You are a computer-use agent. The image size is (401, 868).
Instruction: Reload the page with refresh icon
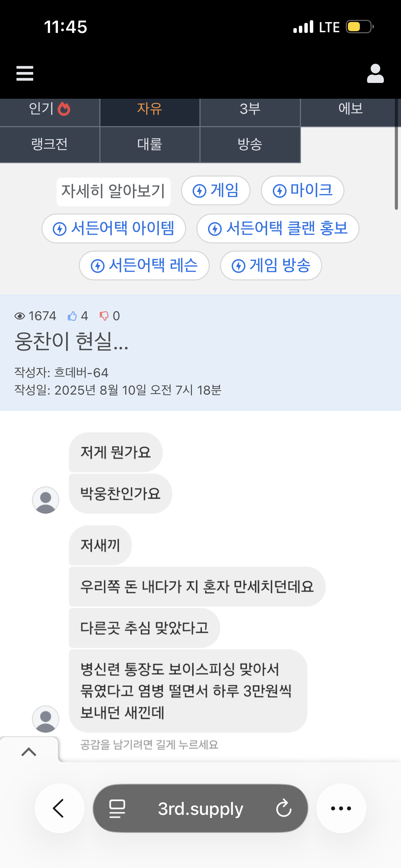284,808
